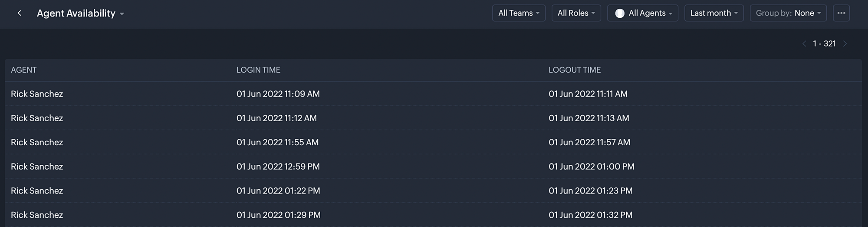Open the three-dots more options menu

[841, 13]
